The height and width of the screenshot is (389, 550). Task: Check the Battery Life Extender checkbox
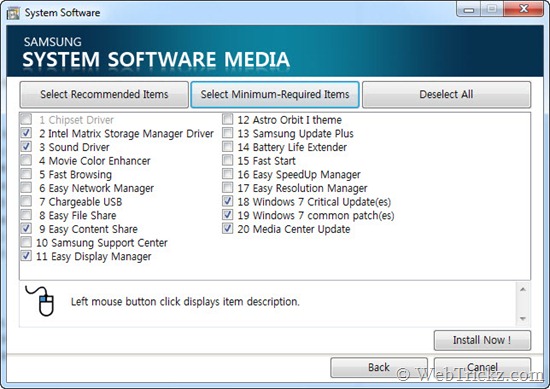point(228,147)
